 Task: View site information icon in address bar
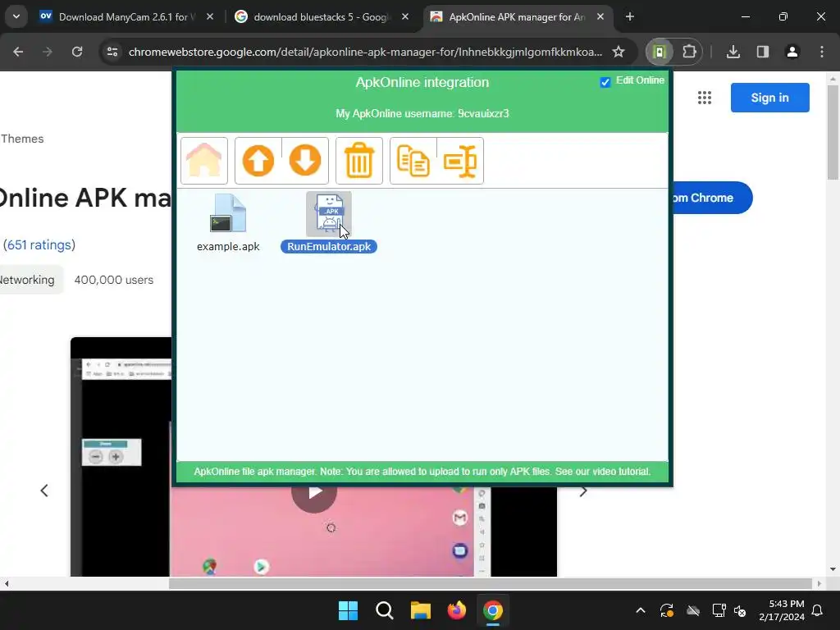[x=112, y=52]
